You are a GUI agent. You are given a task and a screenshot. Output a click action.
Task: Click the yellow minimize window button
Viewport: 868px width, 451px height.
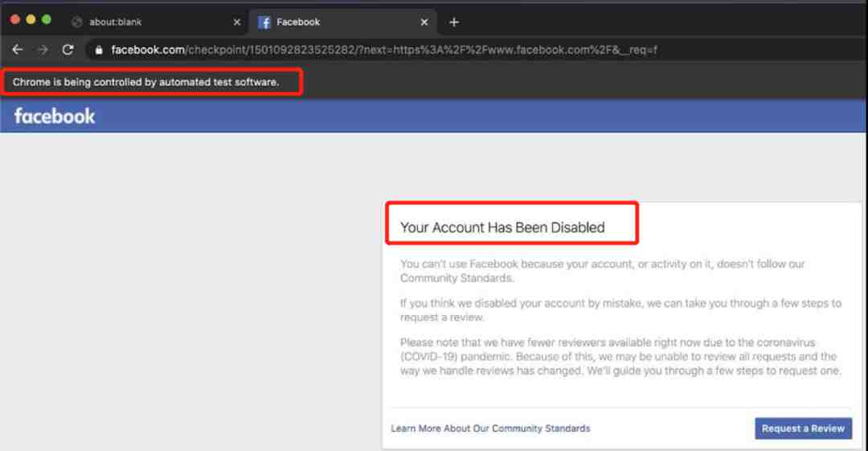point(31,19)
